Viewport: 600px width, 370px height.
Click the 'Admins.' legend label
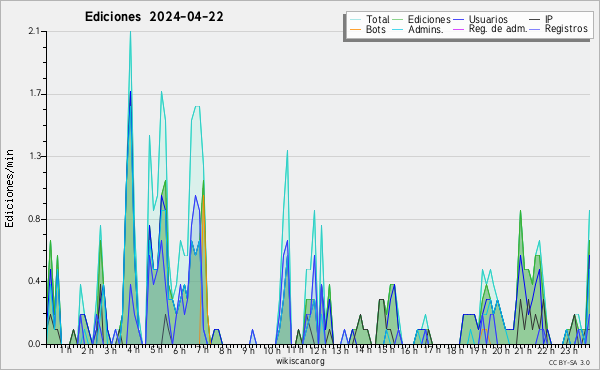click(x=426, y=29)
